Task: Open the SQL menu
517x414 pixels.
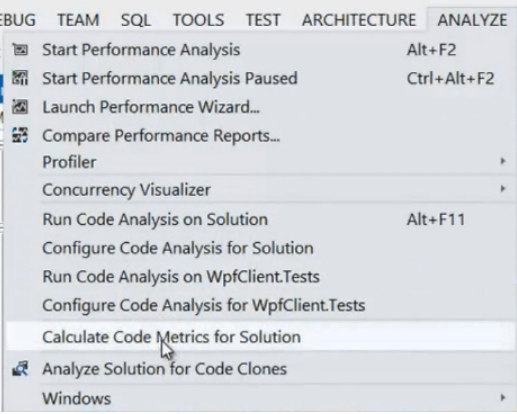Action: pos(136,20)
